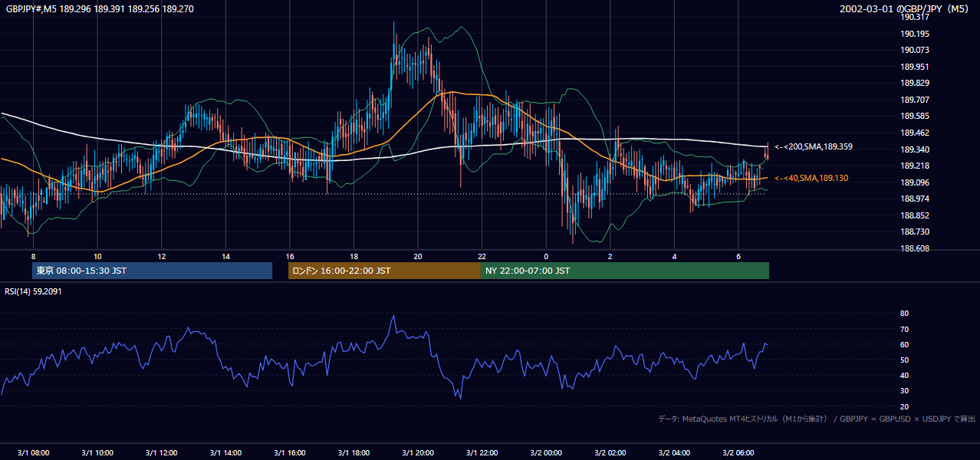Click the 3/2 04:00 bottom timeline label

click(674, 452)
